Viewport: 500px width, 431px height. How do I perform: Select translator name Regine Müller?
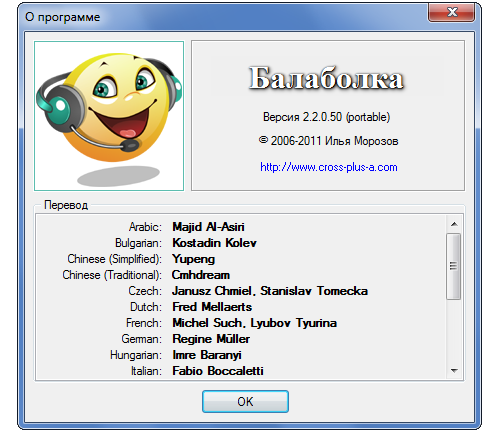tap(211, 339)
